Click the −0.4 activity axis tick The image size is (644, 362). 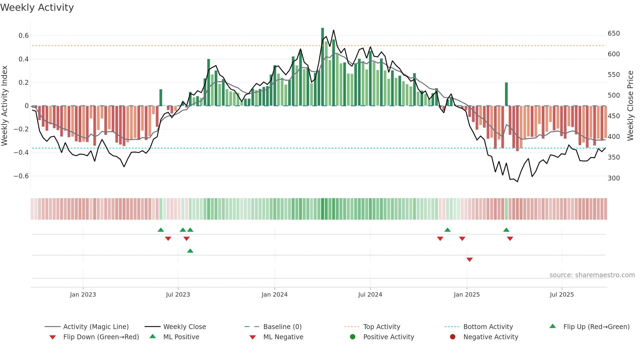(21, 153)
